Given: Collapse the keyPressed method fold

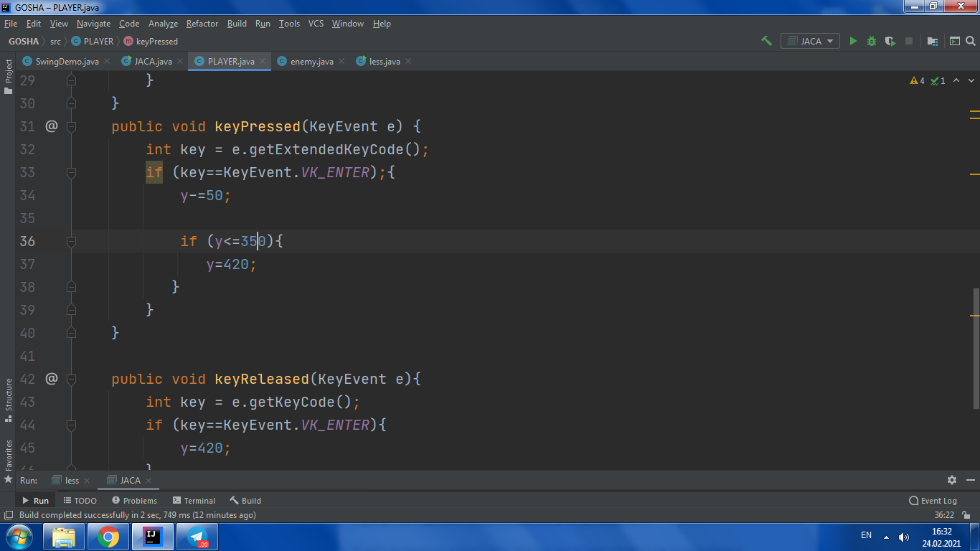Looking at the screenshot, I should coord(71,126).
